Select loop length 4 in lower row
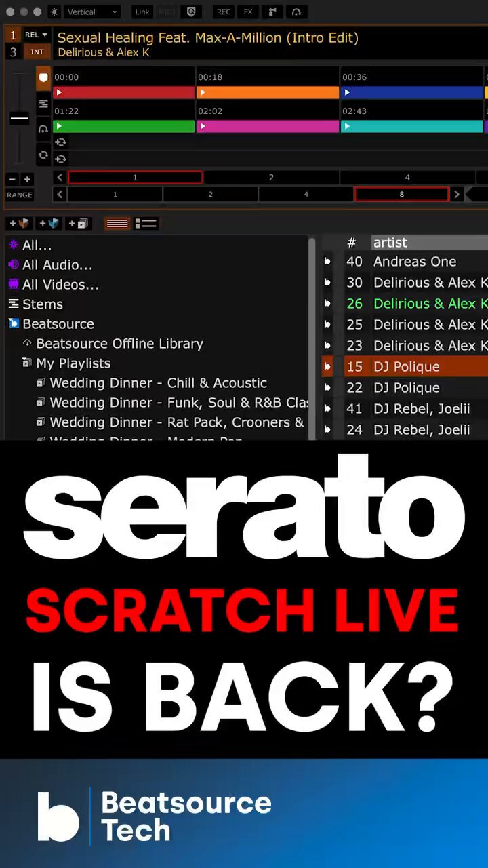The width and height of the screenshot is (488, 868). 306,195
